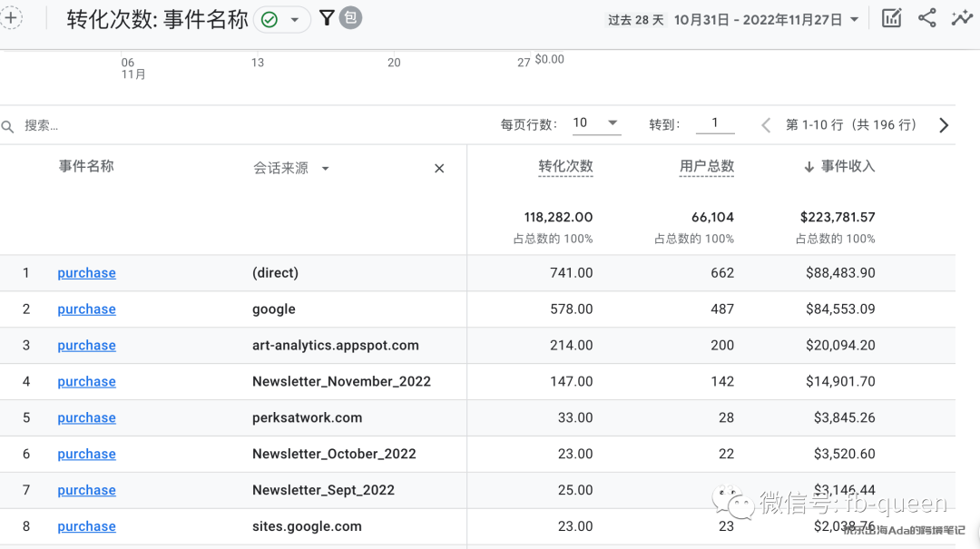
Task: Click the (direct) source cell
Action: click(275, 273)
